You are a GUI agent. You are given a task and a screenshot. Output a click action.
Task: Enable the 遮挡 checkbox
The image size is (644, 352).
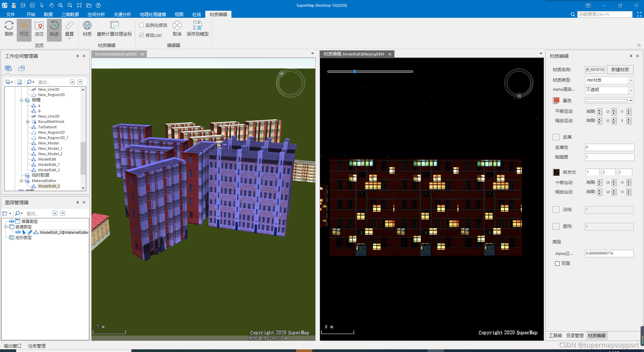(556, 226)
